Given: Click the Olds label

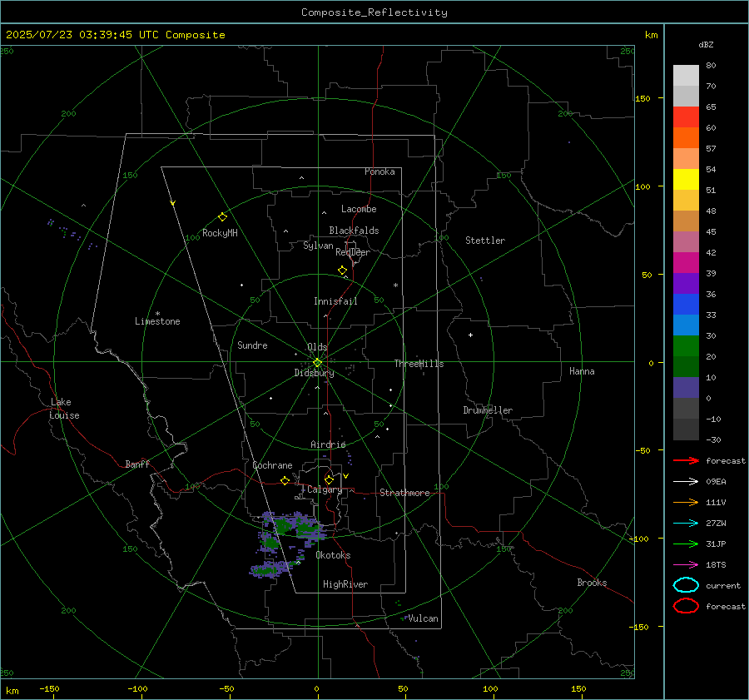Looking at the screenshot, I should click(317, 347).
